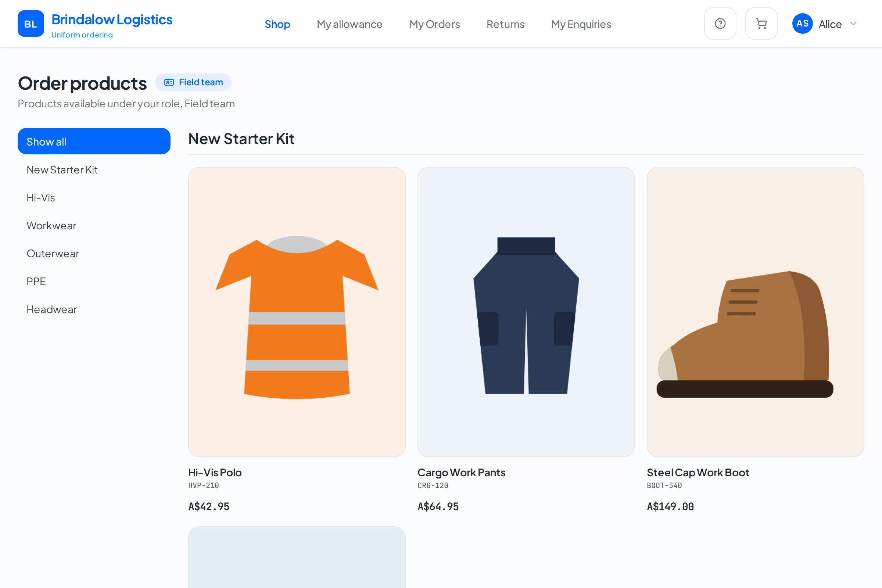
Task: Filter by New Starter Kit category
Action: [x=94, y=169]
